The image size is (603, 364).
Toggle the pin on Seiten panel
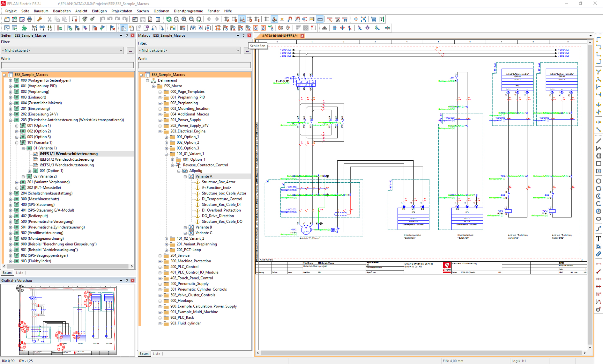click(127, 35)
